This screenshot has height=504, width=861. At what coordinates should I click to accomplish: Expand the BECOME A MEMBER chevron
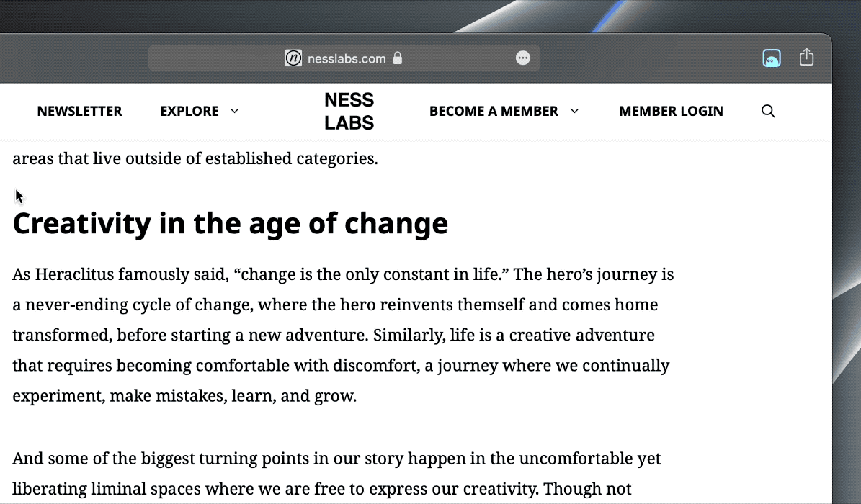(574, 111)
